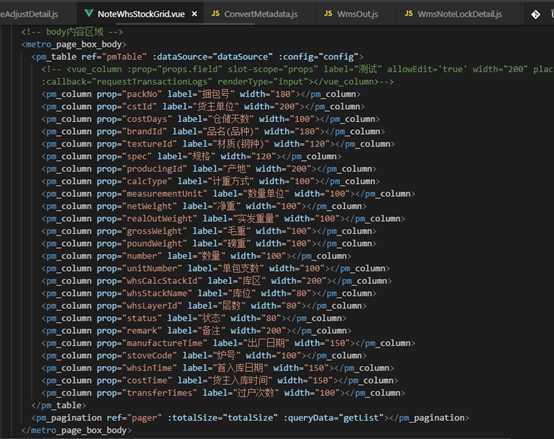Click the prop "transferTimes" column line

[x=223, y=393]
